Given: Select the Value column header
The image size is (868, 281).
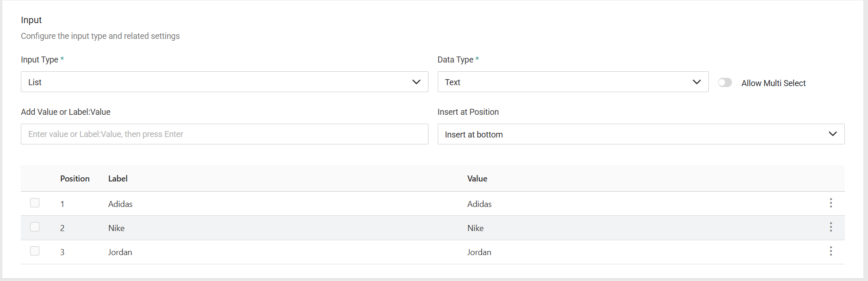Looking at the screenshot, I should 477,178.
